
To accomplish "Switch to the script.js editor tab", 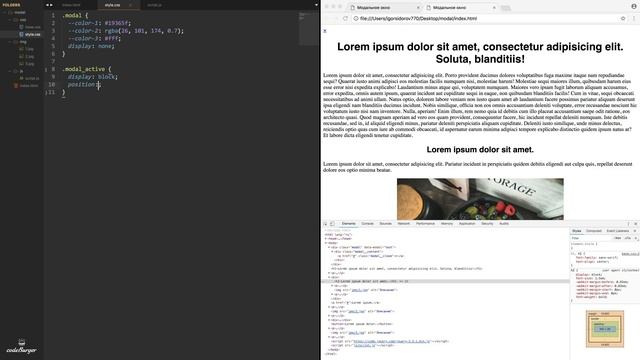I will point(154,5).
